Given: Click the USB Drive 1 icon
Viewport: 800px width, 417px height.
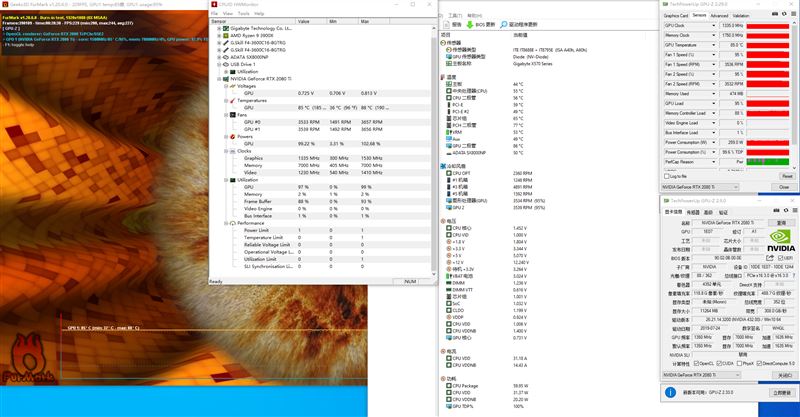Looking at the screenshot, I should pos(226,64).
